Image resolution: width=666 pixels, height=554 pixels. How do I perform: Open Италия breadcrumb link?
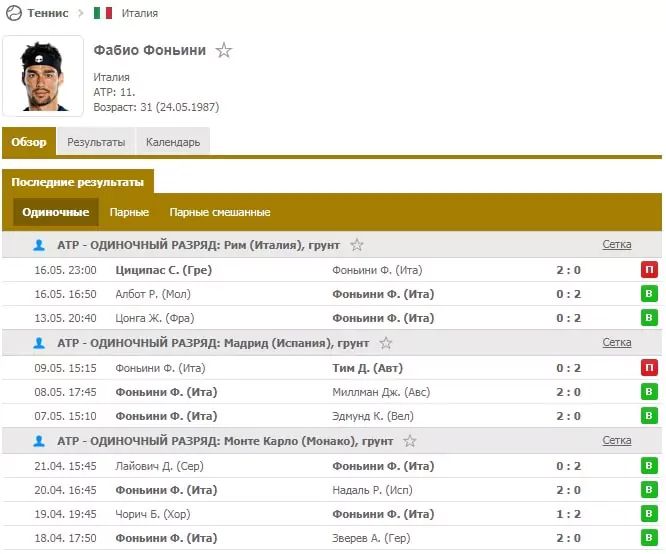140,13
